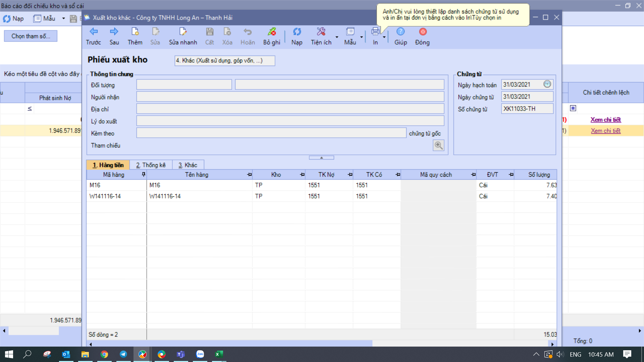Toggle the Chi tiết chênh lệch filter checkbox
This screenshot has height=362, width=644.
click(573, 108)
